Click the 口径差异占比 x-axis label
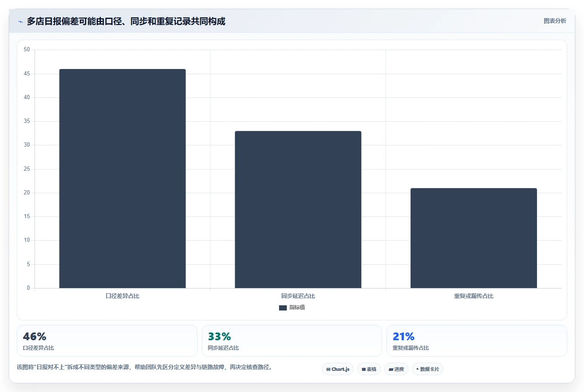 (x=122, y=296)
